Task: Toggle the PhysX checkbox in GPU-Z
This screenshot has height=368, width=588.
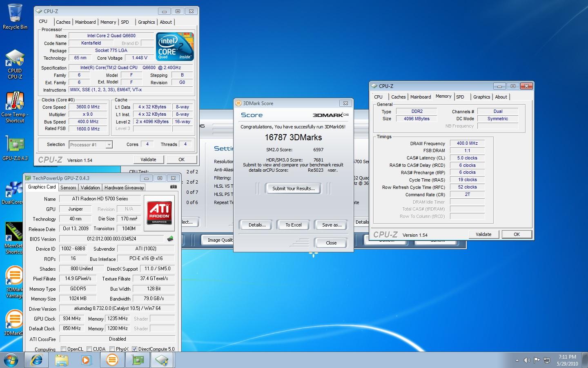Action: click(112, 349)
